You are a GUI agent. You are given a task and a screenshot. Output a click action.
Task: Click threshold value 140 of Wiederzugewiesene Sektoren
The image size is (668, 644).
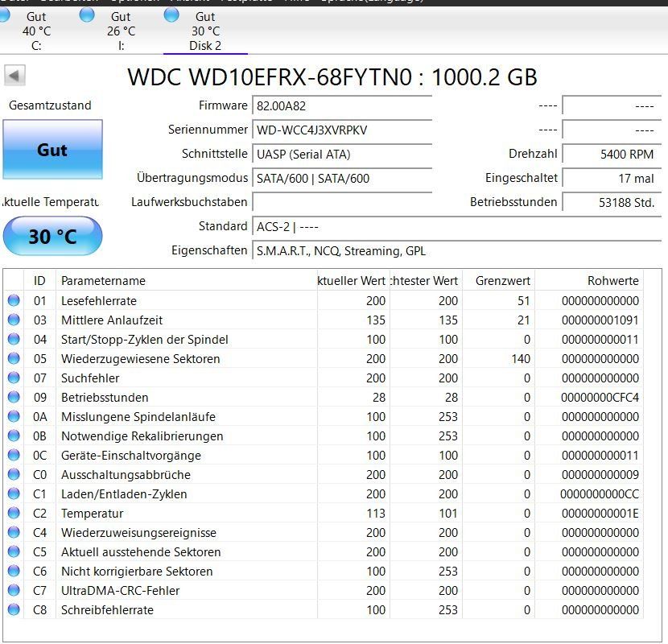pyautogui.click(x=521, y=358)
